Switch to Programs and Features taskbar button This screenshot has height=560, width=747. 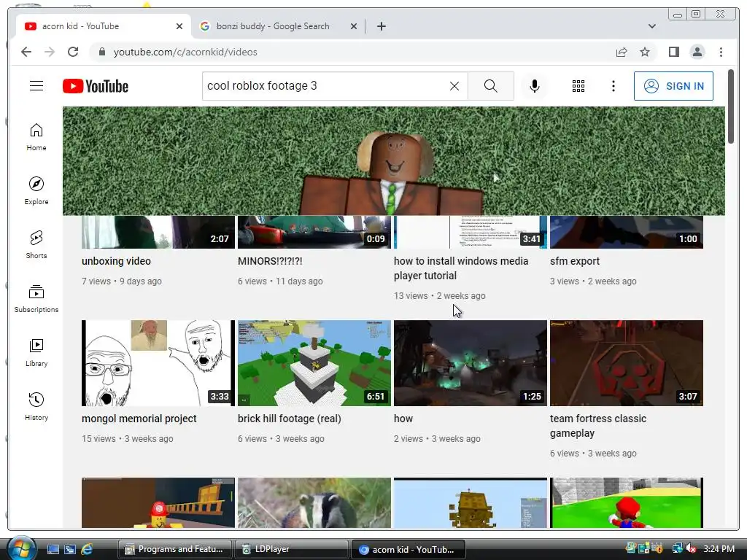tap(174, 549)
